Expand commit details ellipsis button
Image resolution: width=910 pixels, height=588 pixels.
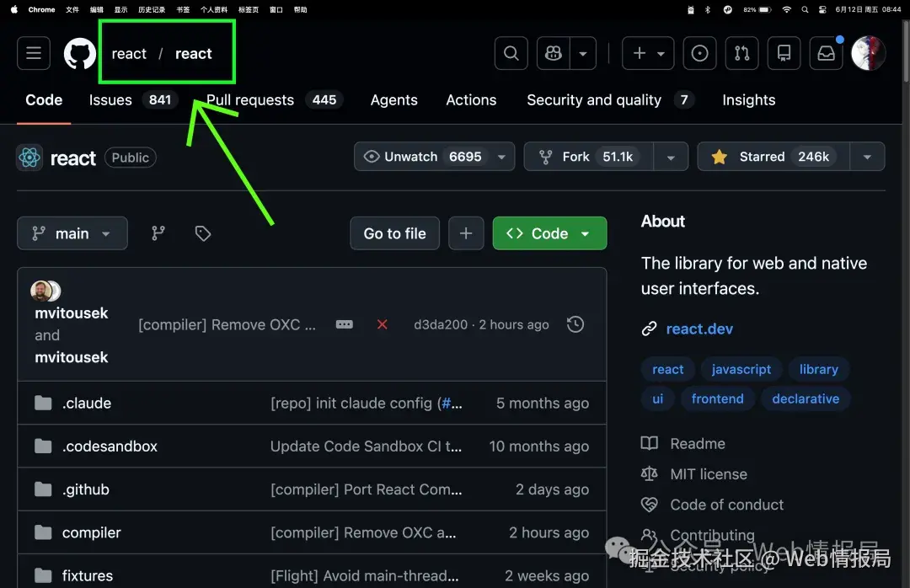click(344, 324)
